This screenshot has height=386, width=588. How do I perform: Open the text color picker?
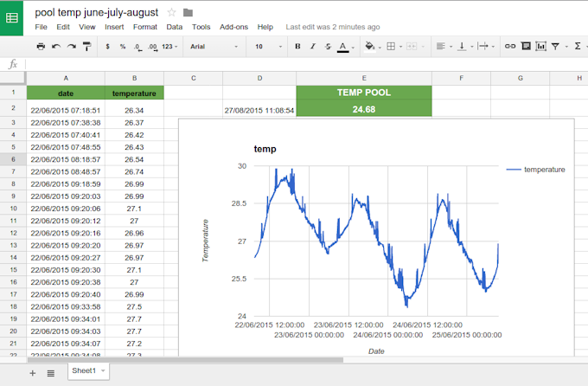click(342, 46)
